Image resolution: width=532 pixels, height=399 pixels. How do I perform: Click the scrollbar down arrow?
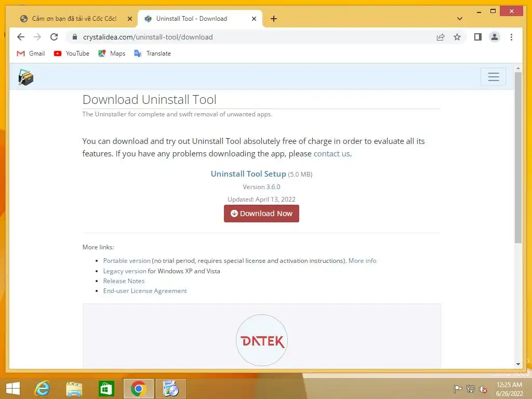click(x=518, y=364)
